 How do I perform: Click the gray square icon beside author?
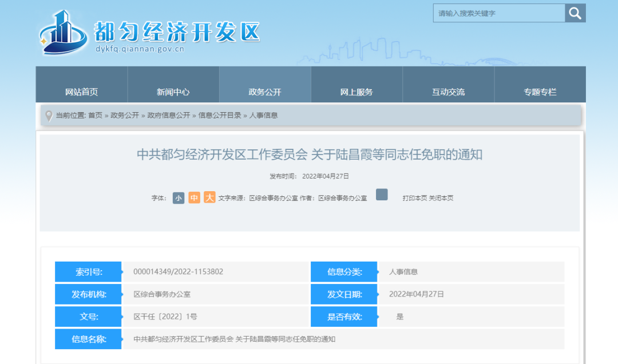tap(382, 195)
